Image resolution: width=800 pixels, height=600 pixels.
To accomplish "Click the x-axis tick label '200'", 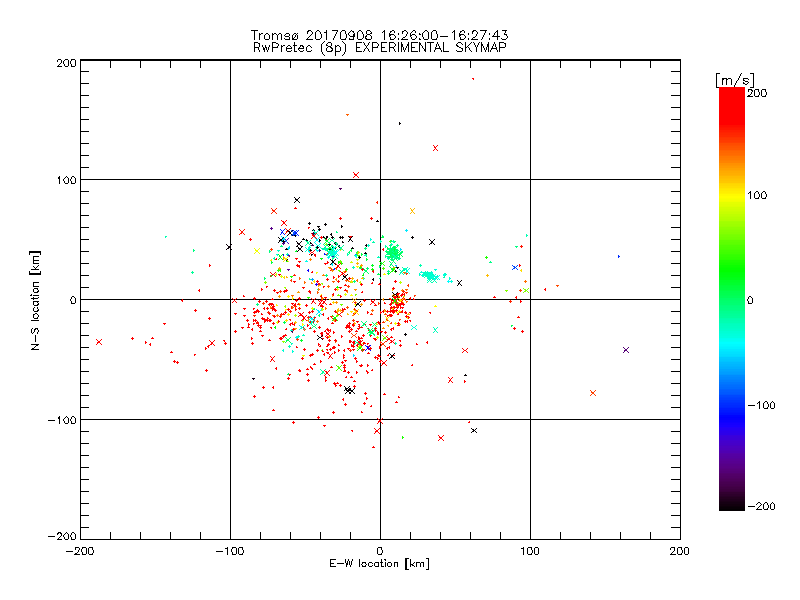I will [x=680, y=551].
